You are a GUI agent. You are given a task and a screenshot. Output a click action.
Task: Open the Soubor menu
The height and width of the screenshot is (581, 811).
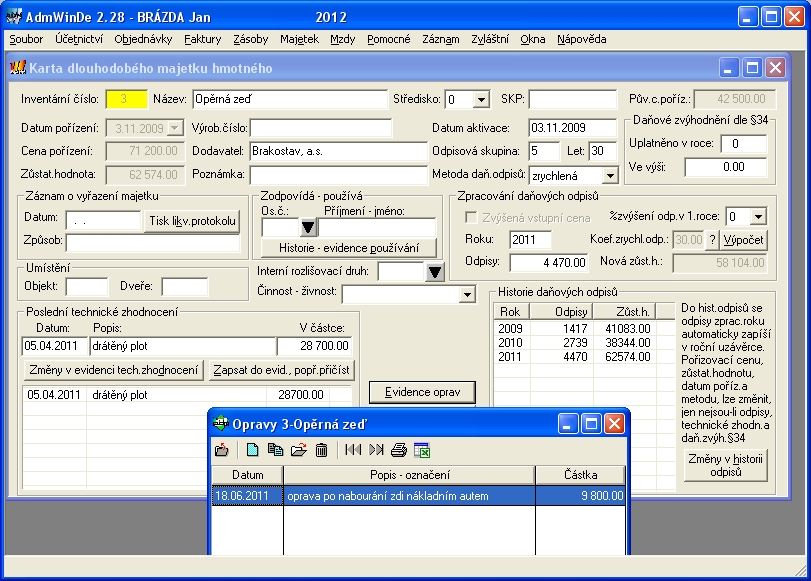point(26,39)
